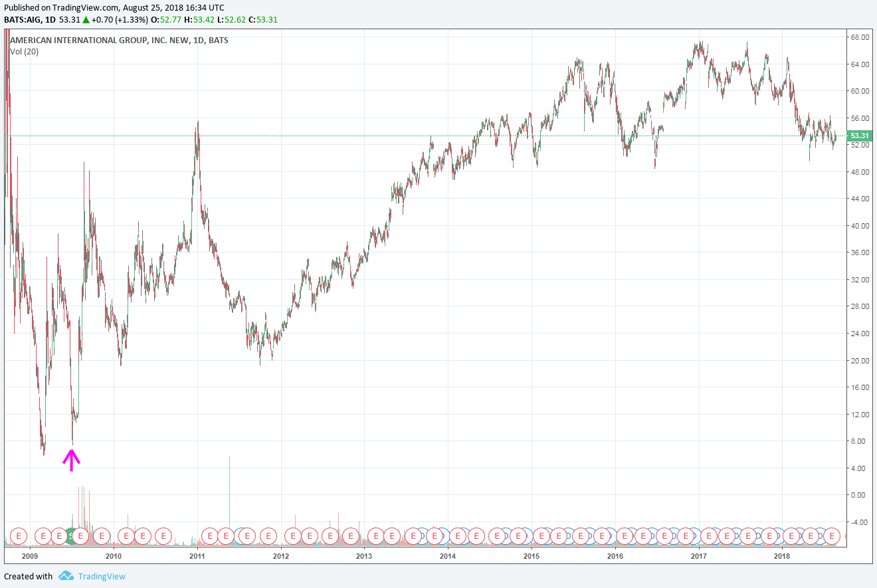The width and height of the screenshot is (877, 588).
Task: Click the 40.00 price axis label
Action: click(x=860, y=226)
